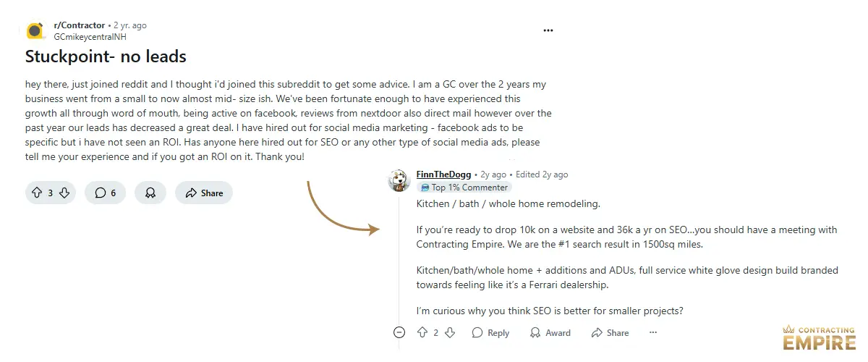The height and width of the screenshot is (362, 868).
Task: Give an award to the post
Action: 150,193
